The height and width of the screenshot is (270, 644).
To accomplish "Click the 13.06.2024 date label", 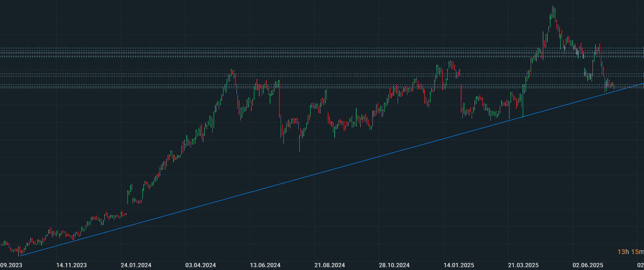I will [265, 265].
